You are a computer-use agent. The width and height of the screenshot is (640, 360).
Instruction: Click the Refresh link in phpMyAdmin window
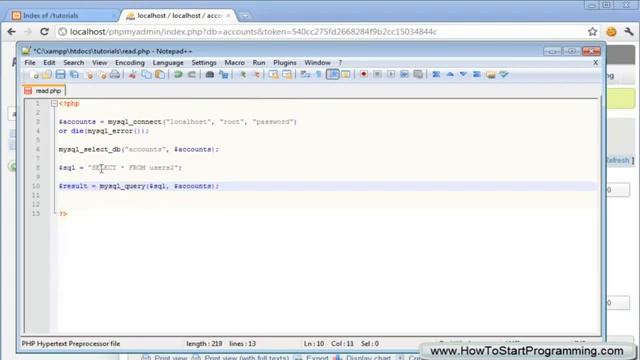click(618, 160)
